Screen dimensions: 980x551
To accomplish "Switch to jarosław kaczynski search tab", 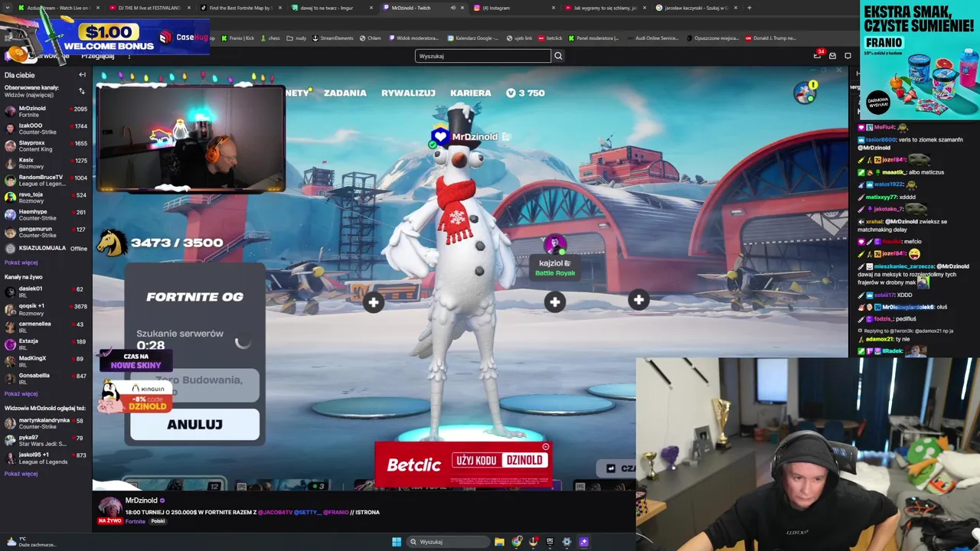I will click(696, 8).
